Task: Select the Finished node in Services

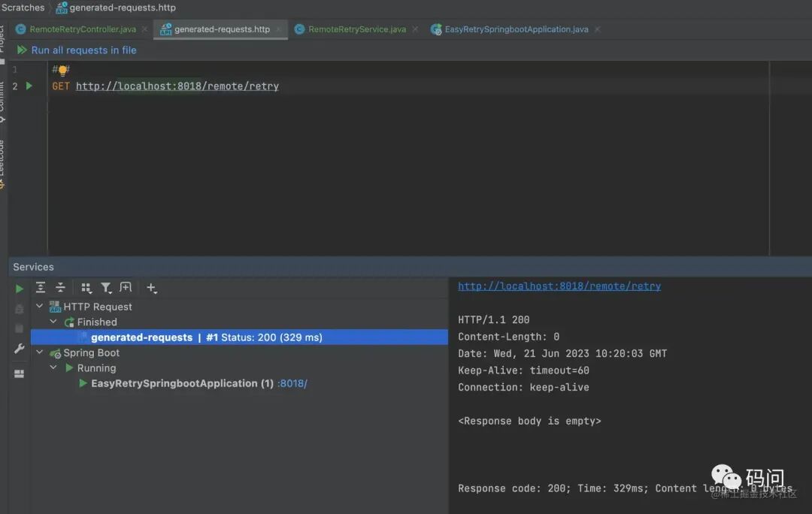Action: (97, 322)
